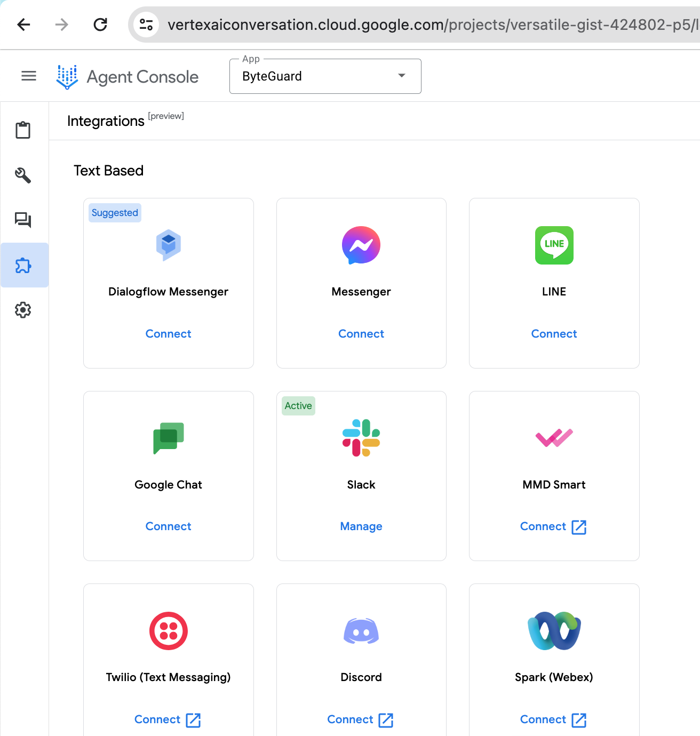This screenshot has width=700, height=736.
Task: Click the LINE logo icon
Action: (554, 245)
